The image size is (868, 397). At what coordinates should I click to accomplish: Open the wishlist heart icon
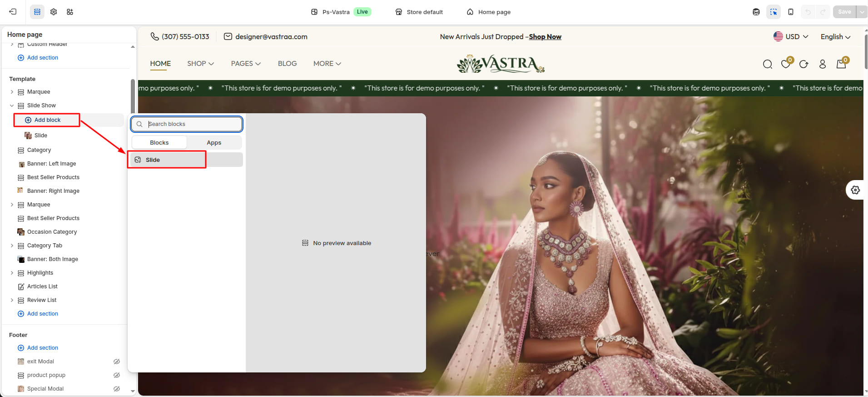tap(786, 64)
